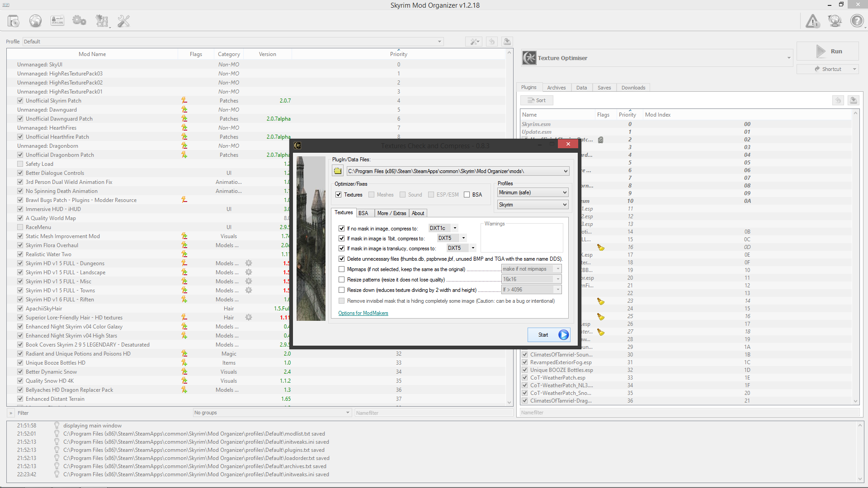868x488 pixels.
Task: Click the gear flag on Skyrim HD Dungeons
Action: click(x=249, y=263)
